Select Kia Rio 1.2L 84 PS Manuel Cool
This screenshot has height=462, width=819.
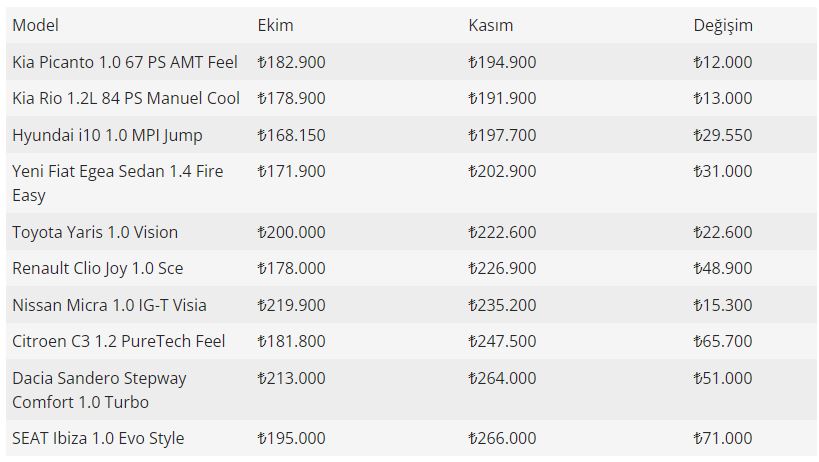coord(126,98)
